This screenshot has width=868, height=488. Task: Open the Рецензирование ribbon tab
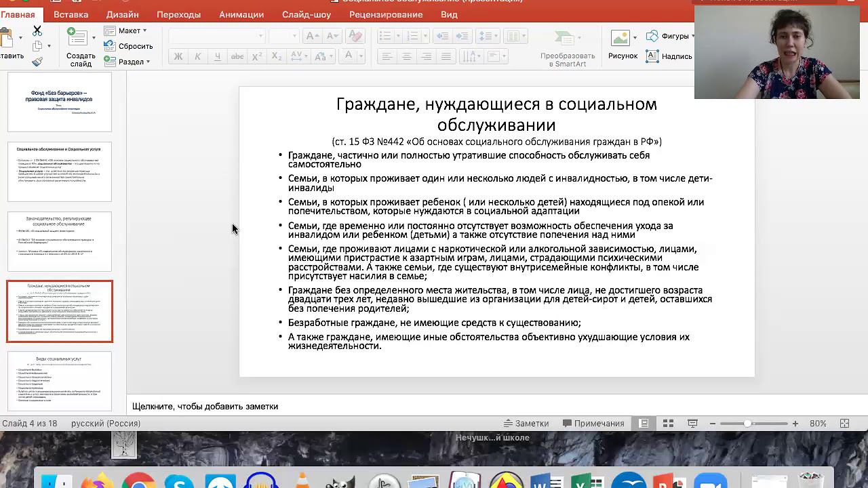386,14
